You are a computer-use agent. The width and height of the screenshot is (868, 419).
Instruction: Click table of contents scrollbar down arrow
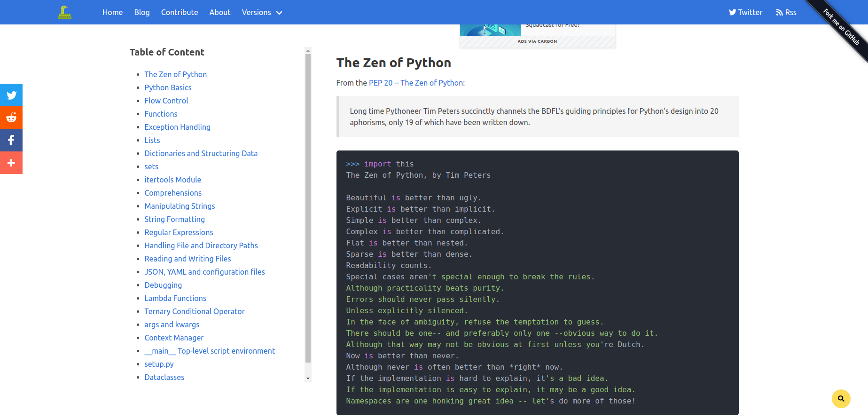(x=308, y=379)
